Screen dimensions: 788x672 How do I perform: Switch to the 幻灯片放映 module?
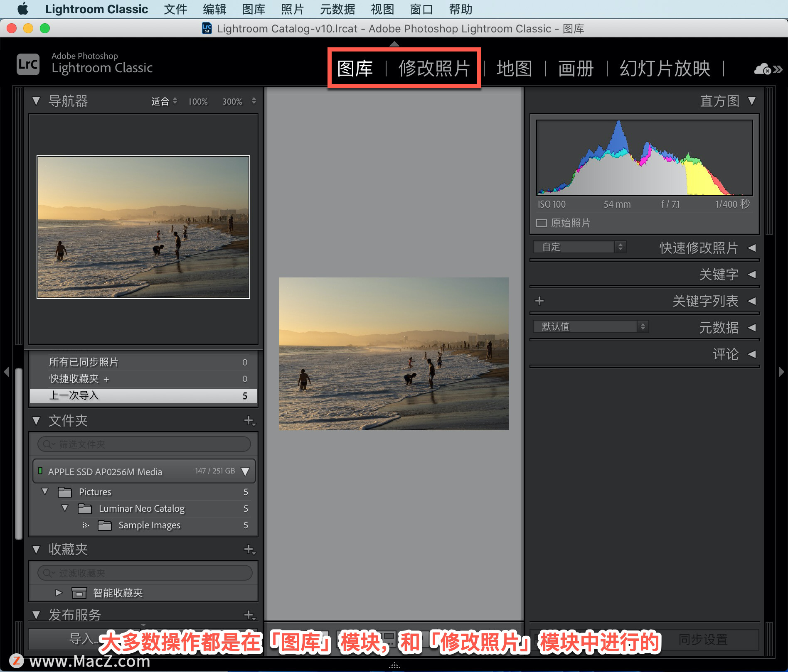[x=665, y=69]
